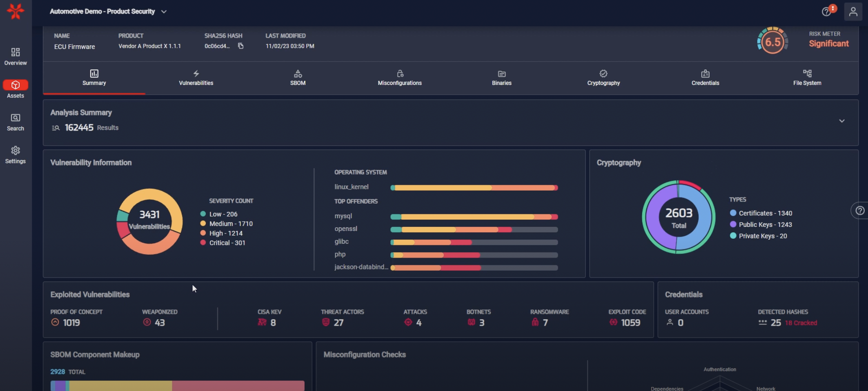
Task: Go to Assets in sidebar
Action: coord(16,89)
